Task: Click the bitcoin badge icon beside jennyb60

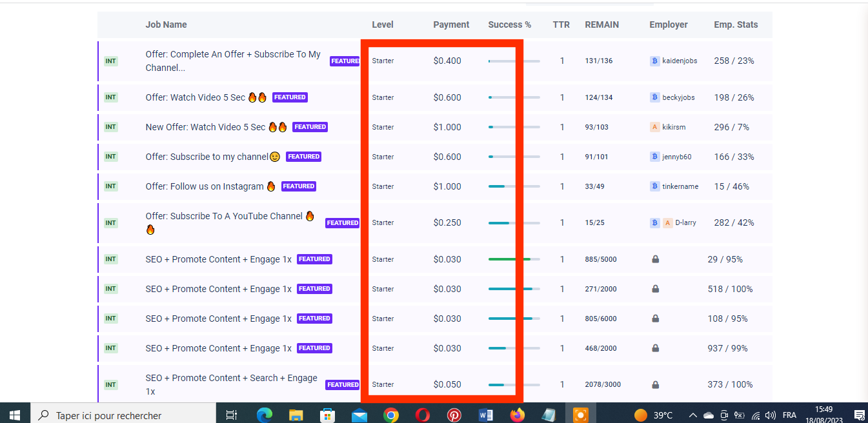Action: (x=654, y=157)
